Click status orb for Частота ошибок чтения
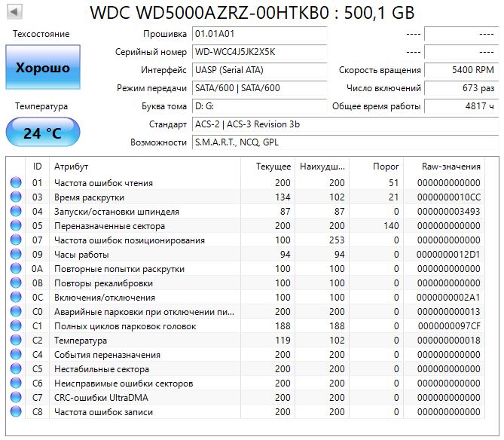This screenshot has width=504, height=440. [16, 182]
